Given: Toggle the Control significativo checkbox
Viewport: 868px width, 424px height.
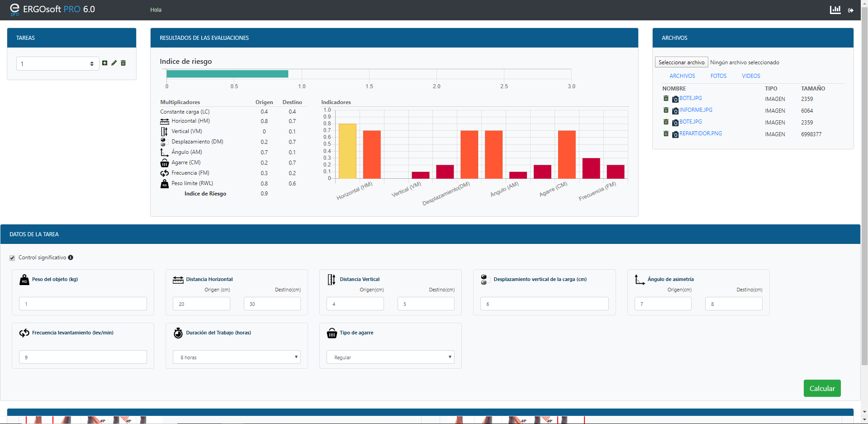Looking at the screenshot, I should [x=12, y=258].
